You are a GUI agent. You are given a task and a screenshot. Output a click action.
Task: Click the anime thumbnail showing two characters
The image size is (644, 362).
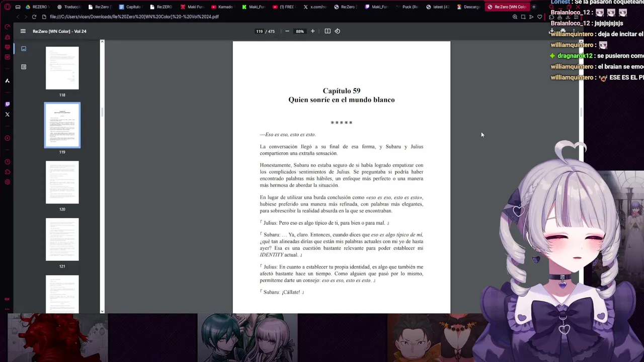coord(248,338)
